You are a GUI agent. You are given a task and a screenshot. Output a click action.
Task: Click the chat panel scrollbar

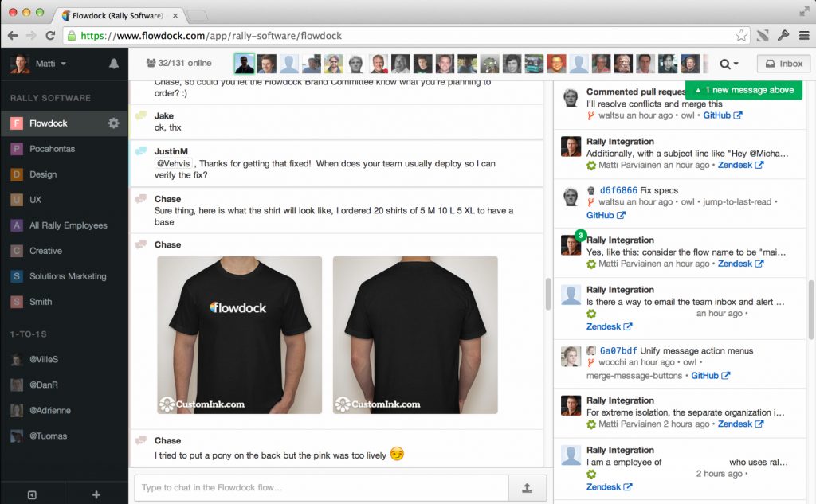coord(547,294)
